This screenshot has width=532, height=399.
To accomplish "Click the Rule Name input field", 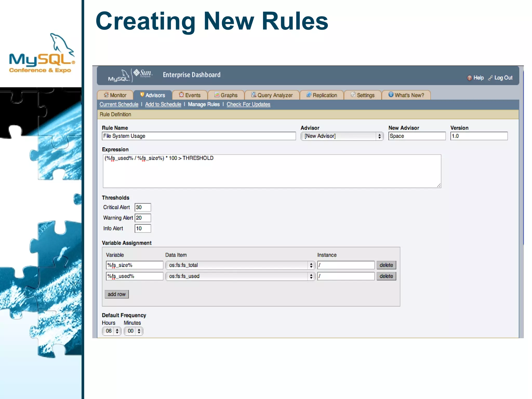I will click(x=199, y=136).
